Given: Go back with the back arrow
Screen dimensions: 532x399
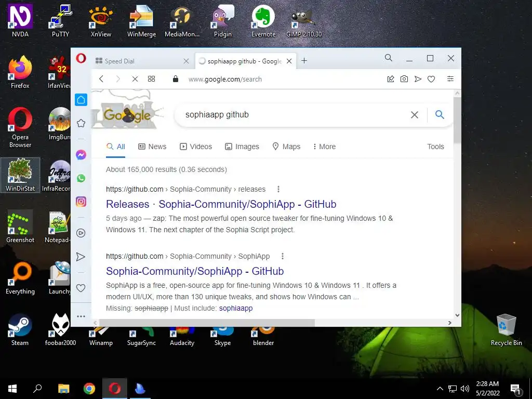Looking at the screenshot, I should click(101, 79).
